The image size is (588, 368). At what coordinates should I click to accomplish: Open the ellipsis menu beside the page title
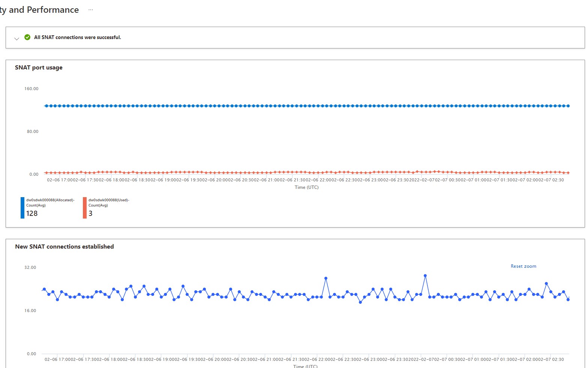coord(91,10)
